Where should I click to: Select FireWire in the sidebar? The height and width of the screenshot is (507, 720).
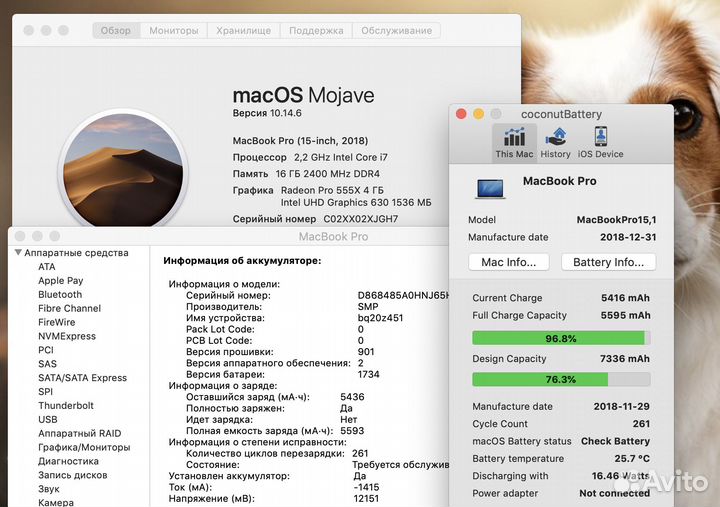[56, 322]
